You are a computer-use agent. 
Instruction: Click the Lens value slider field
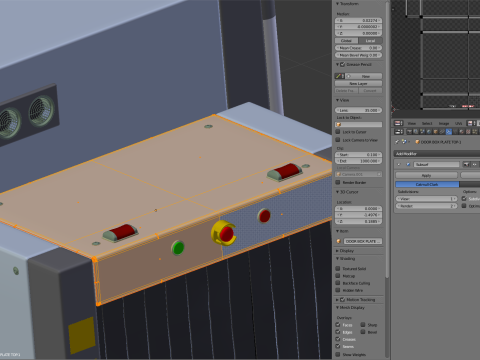tap(358, 110)
